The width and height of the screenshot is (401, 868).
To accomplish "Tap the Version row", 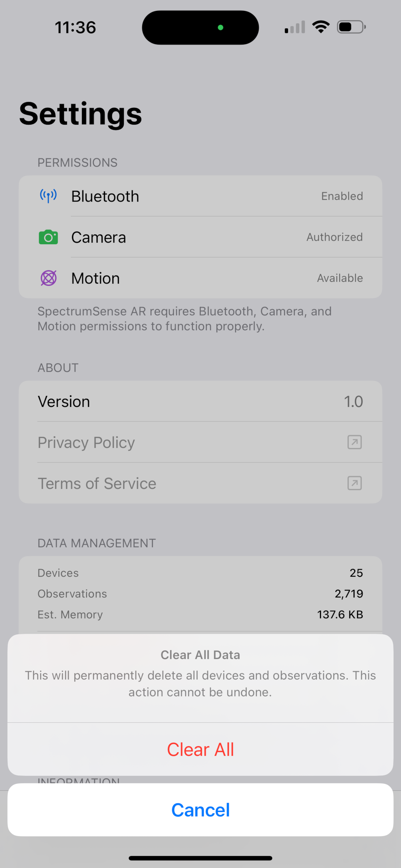I will [x=200, y=401].
